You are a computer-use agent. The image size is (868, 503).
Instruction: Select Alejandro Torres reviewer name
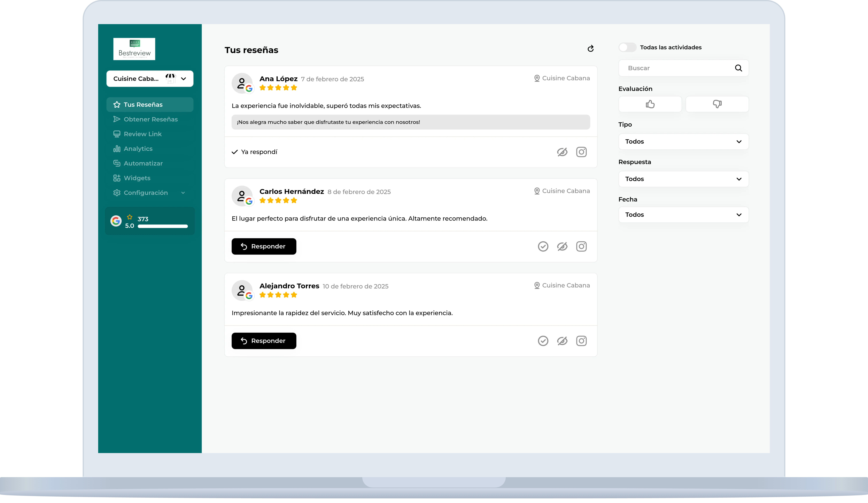(x=289, y=286)
